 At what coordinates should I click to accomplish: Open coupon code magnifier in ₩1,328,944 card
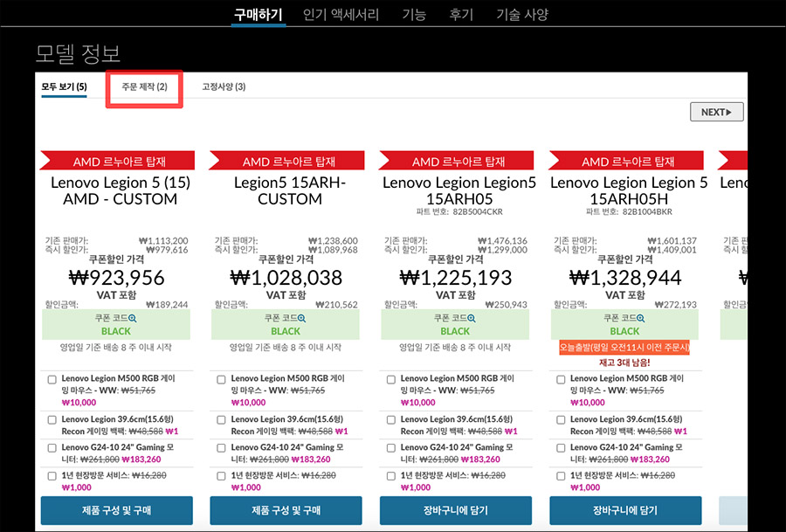(x=641, y=318)
